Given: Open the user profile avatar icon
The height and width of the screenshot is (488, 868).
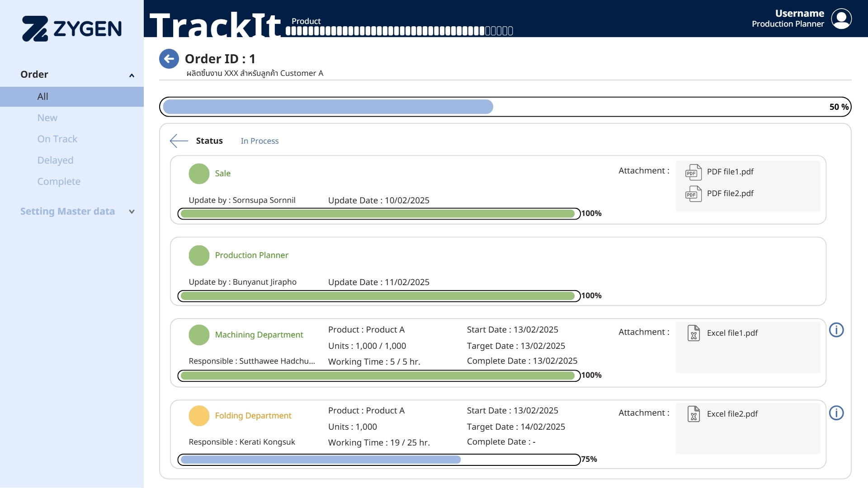Looking at the screenshot, I should pos(841,19).
